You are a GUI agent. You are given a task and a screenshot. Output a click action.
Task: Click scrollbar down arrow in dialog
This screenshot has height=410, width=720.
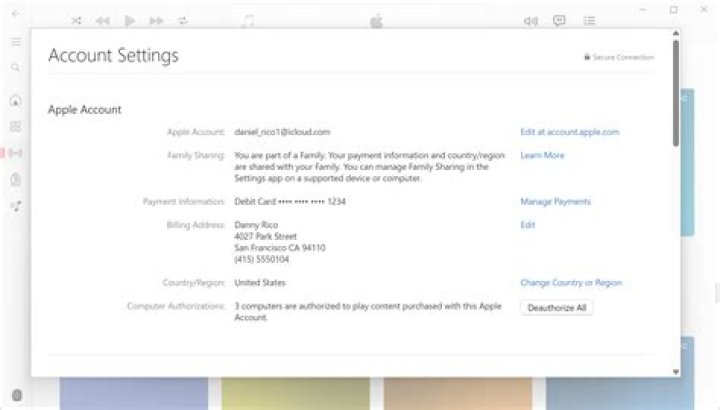click(675, 372)
